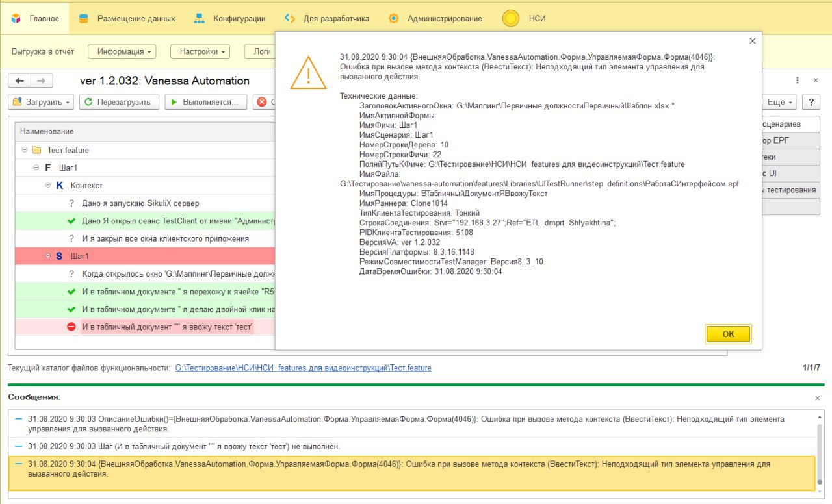Collapse the feature Шаг1 node
The width and height of the screenshot is (832, 504).
pos(36,168)
